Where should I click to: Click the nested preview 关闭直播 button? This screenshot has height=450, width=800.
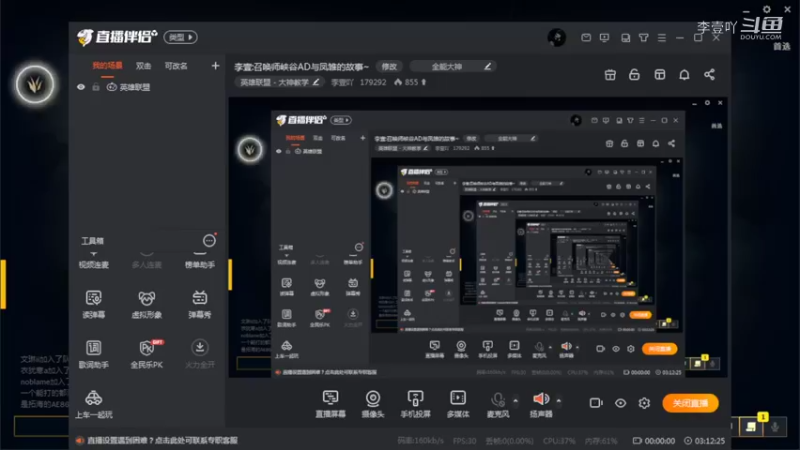point(660,349)
